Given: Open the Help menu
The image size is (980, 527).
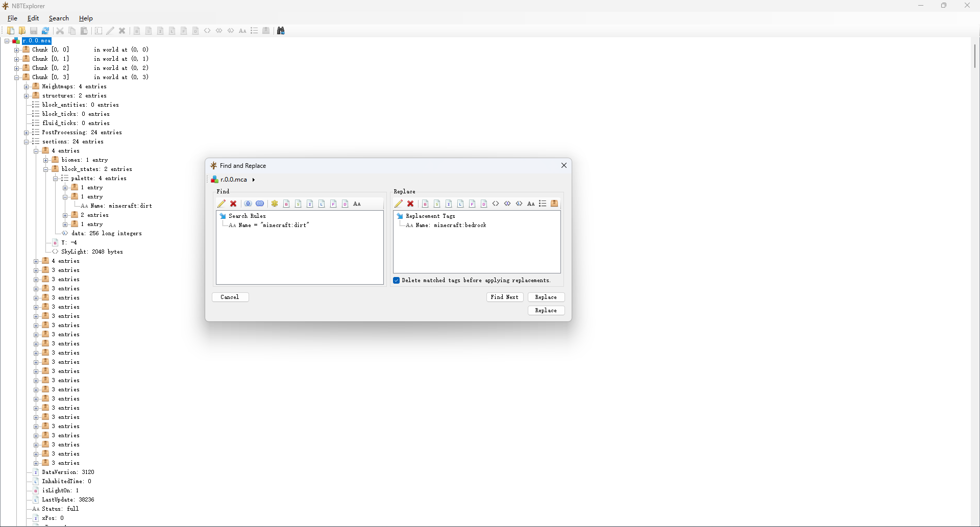Looking at the screenshot, I should point(86,18).
